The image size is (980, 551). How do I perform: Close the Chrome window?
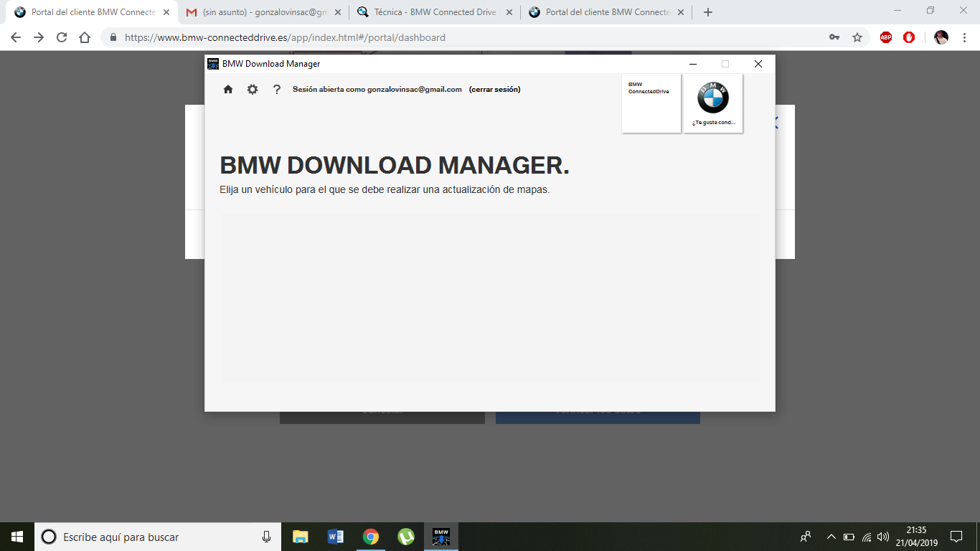click(963, 11)
